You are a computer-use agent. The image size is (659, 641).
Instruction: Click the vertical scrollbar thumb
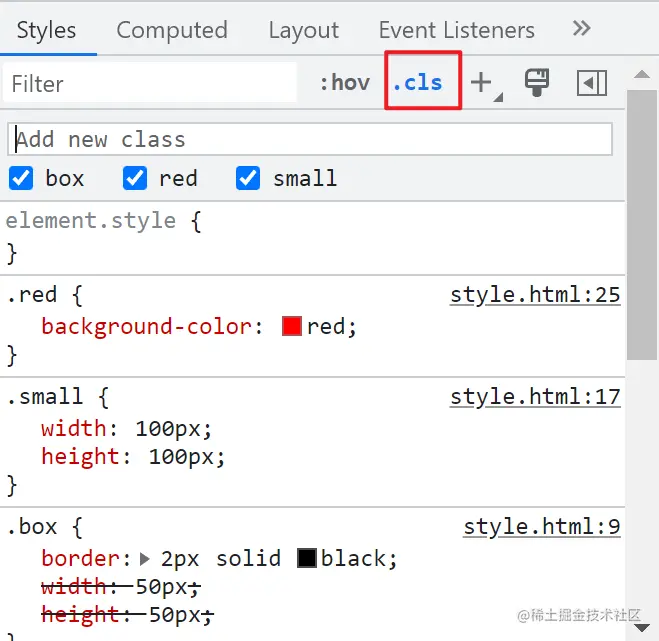[641, 225]
